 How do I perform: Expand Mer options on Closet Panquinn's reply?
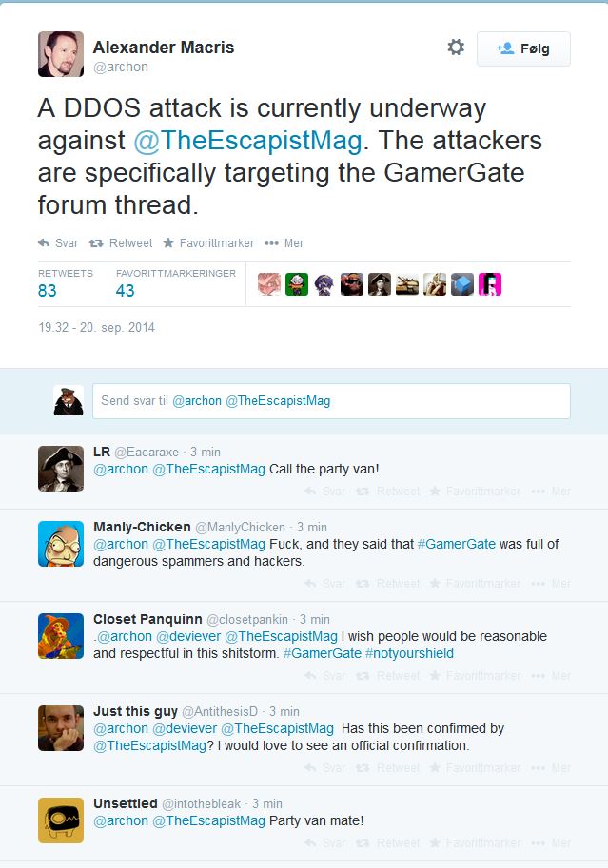551,676
